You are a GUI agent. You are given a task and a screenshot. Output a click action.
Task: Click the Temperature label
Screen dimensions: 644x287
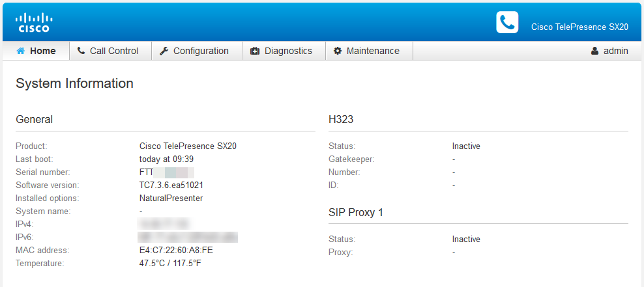tap(40, 263)
